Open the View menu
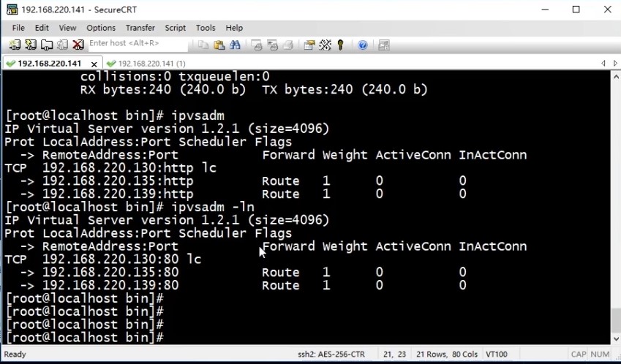The image size is (621, 364). point(68,28)
